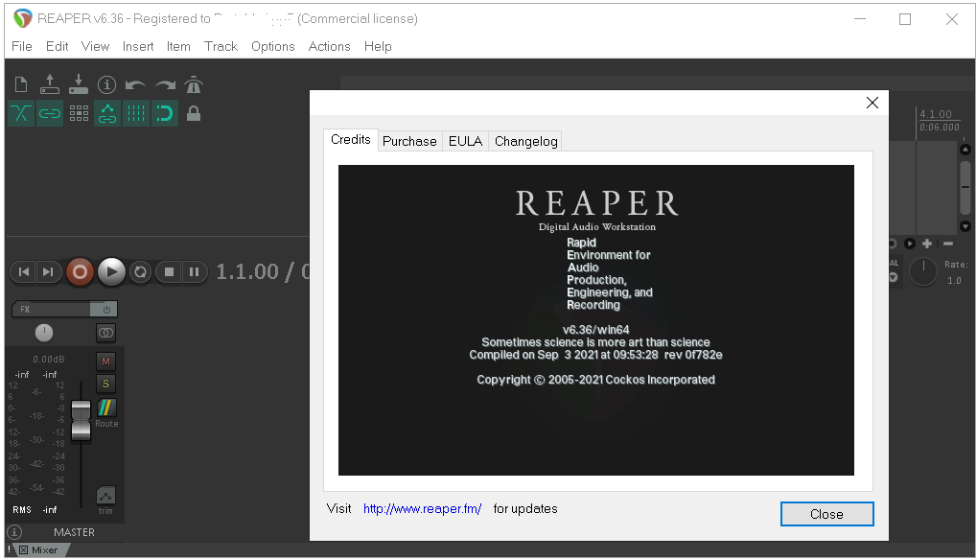Toggle ripple editing grid icon
The height and width of the screenshot is (560, 977).
(x=79, y=113)
